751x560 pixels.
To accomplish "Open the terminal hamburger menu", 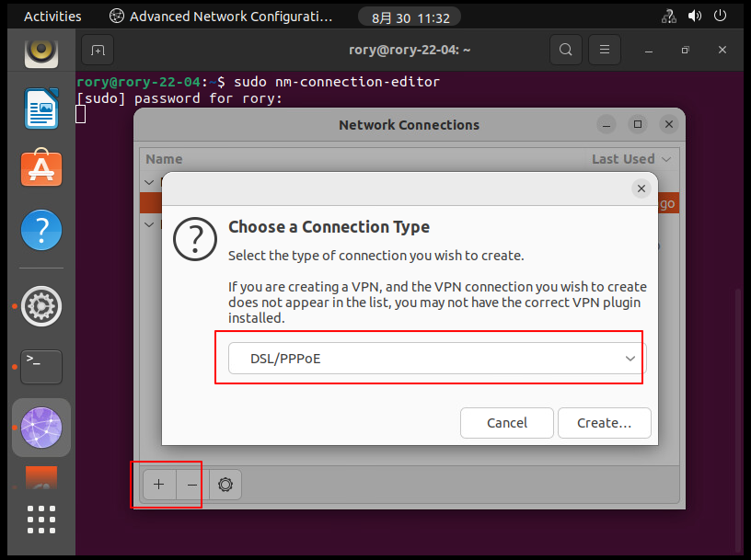I will pyautogui.click(x=604, y=50).
